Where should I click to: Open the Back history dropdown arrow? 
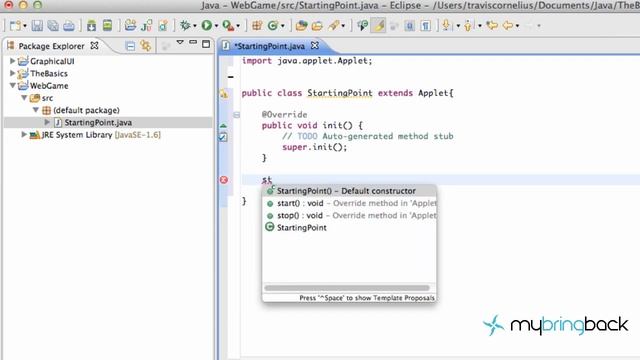click(518, 26)
